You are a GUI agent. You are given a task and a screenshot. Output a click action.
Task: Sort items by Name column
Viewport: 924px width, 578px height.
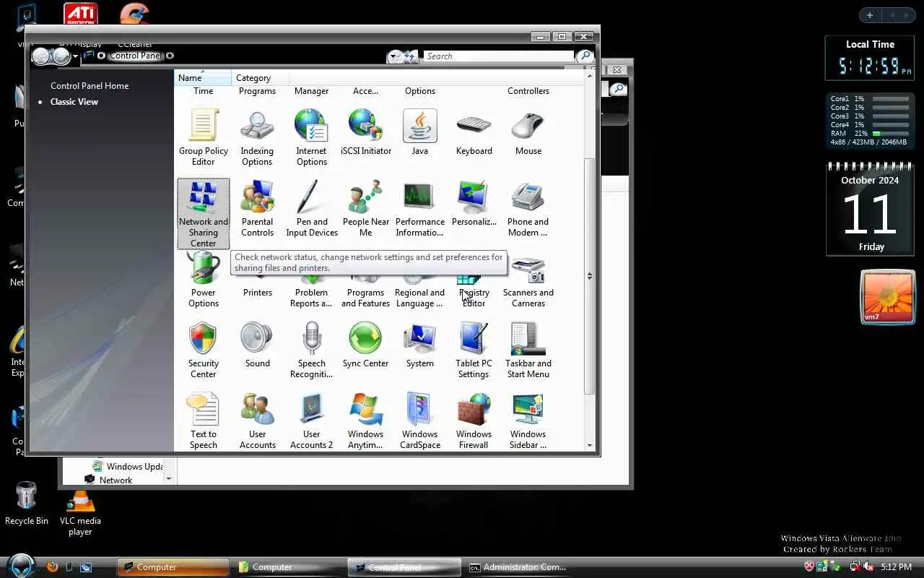(x=203, y=77)
